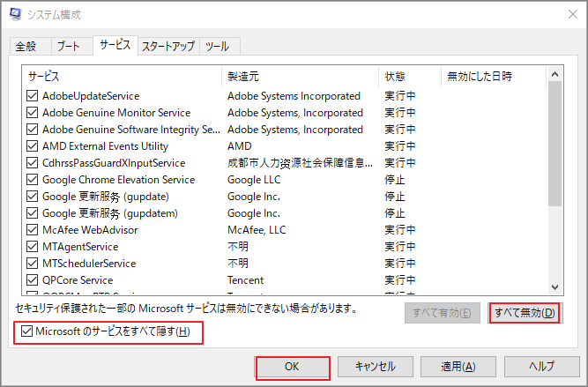Toggle Microsoft のサービスをすべて隠す checkbox
The width and height of the screenshot is (588, 387).
click(26, 331)
